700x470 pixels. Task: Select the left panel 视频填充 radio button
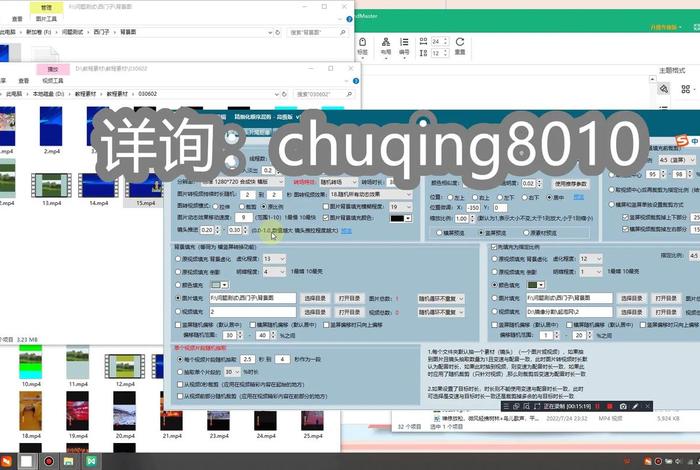coord(179,312)
